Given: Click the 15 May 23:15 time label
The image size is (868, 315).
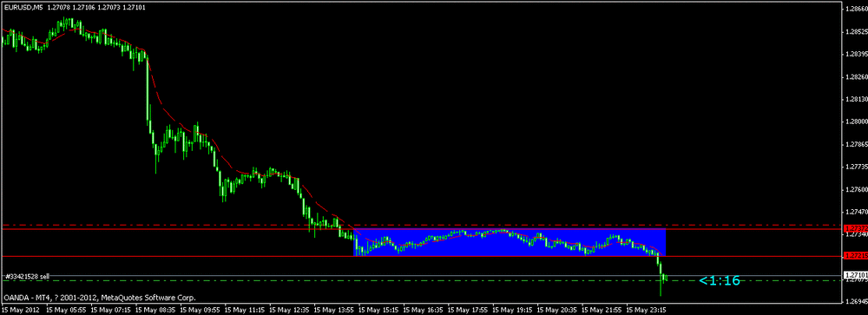Looking at the screenshot, I should pos(646,311).
